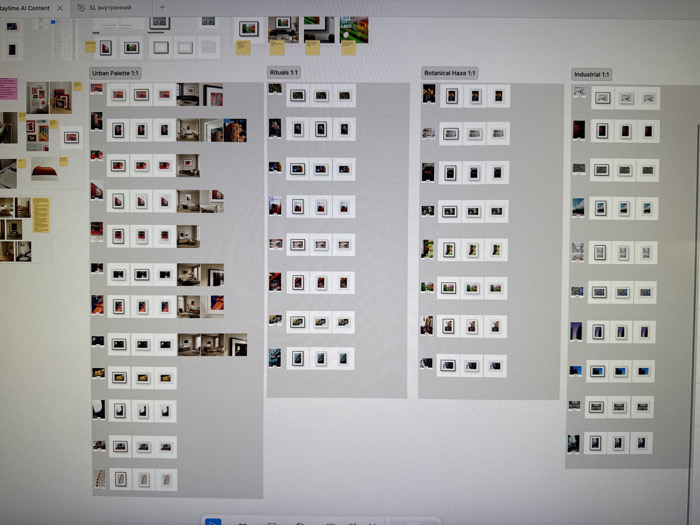The height and width of the screenshot is (525, 700).
Task: Select Urban Palette black-and-white curve source image
Action: (x=98, y=409)
